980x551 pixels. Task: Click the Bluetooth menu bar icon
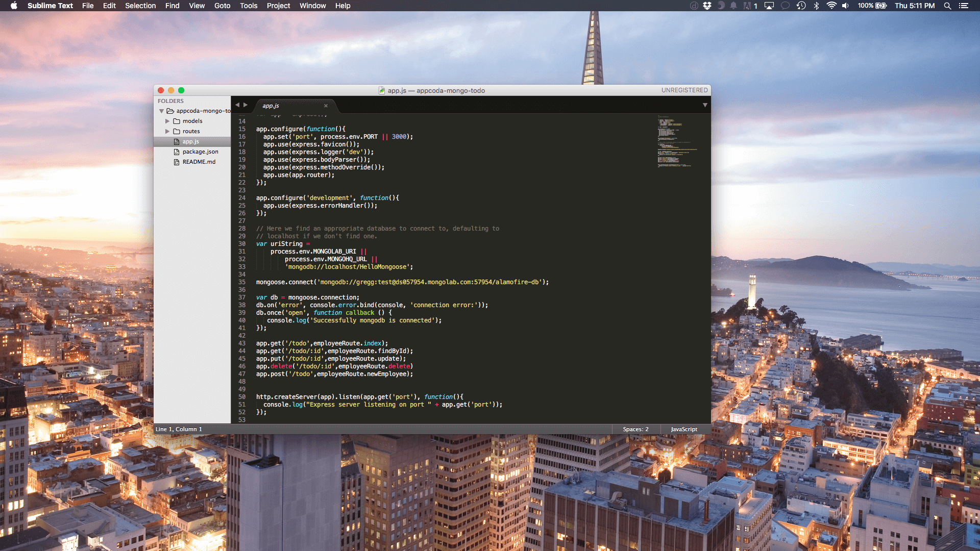[x=816, y=6]
